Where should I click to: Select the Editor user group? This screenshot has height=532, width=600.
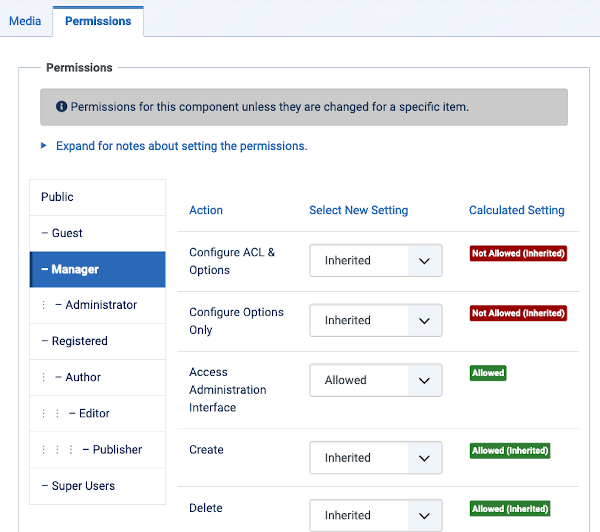pyautogui.click(x=98, y=413)
